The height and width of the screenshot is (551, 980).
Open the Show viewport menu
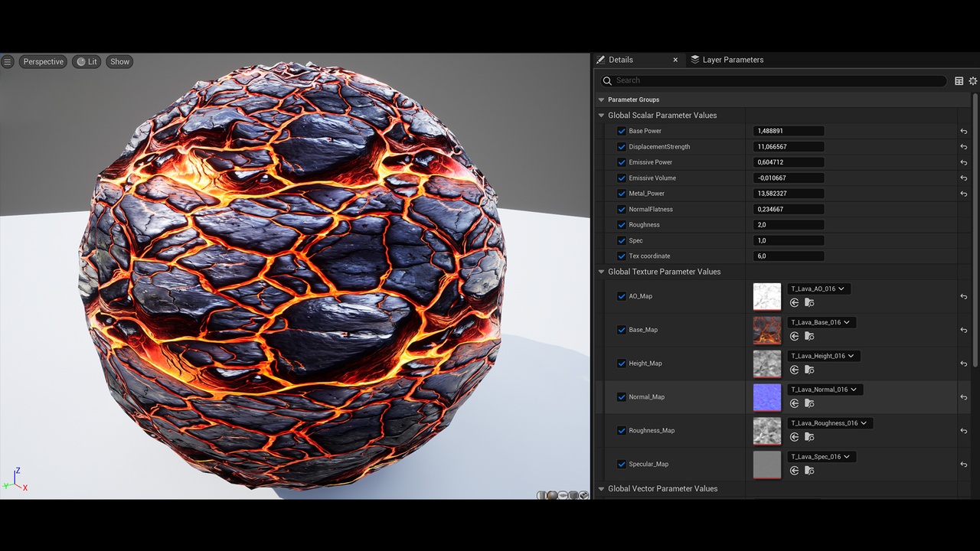119,62
